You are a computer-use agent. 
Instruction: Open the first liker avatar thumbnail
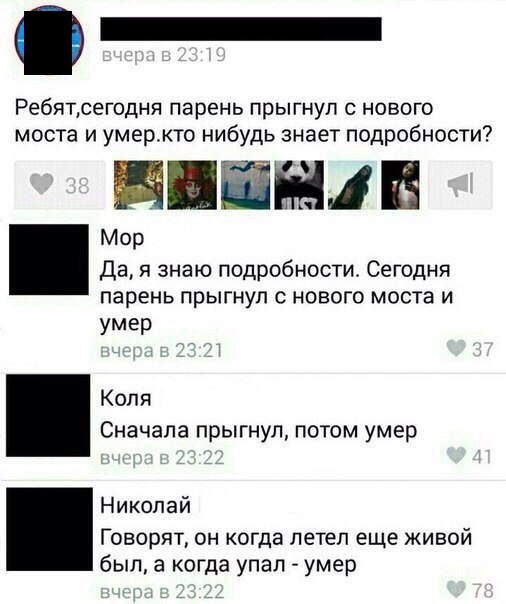(x=139, y=185)
